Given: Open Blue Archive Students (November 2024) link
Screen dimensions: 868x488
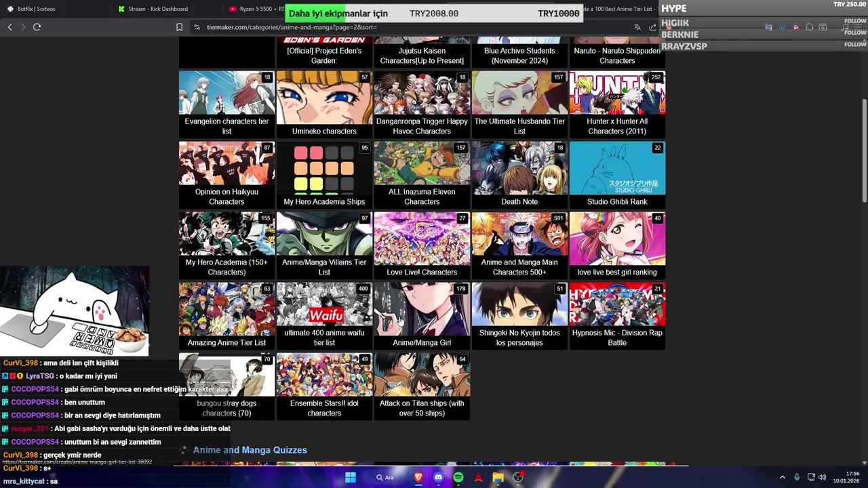Looking at the screenshot, I should (519, 56).
